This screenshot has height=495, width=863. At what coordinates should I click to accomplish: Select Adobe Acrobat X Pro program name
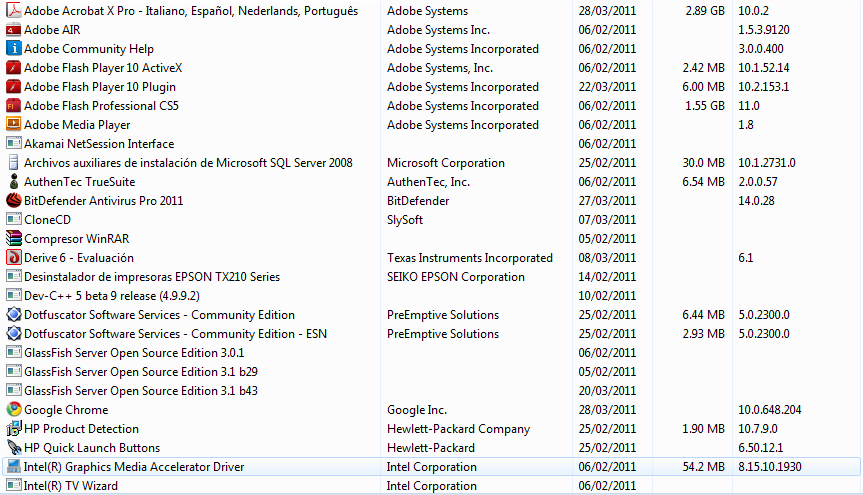[191, 11]
